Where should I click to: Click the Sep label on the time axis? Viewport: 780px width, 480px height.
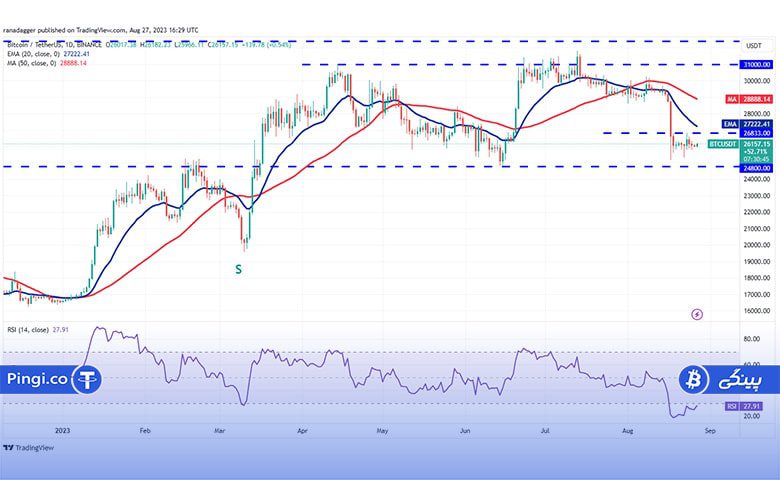coord(710,431)
